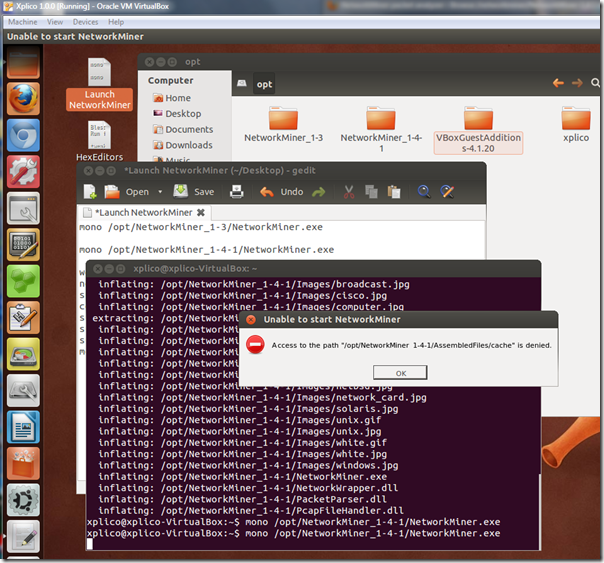This screenshot has width=604, height=563.
Task: Open the red wrench settings tool in launcher
Action: point(23,171)
